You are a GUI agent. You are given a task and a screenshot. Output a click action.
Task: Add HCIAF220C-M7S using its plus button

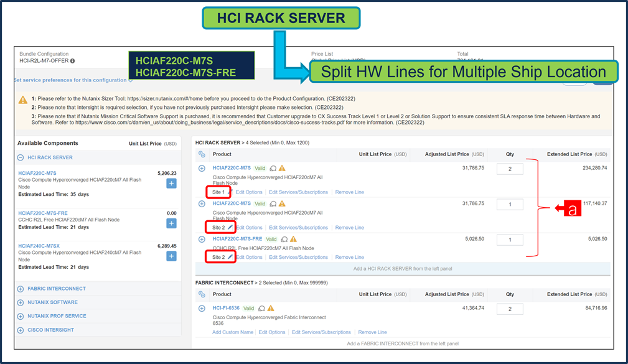pyautogui.click(x=171, y=184)
